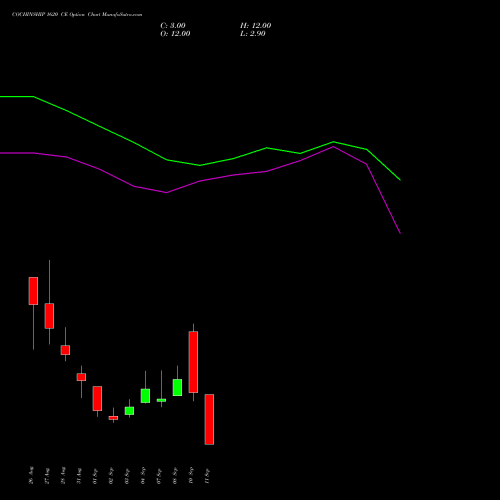Click the 04 Sep green candlestick
Screen dimensions: 500x500
(145, 396)
